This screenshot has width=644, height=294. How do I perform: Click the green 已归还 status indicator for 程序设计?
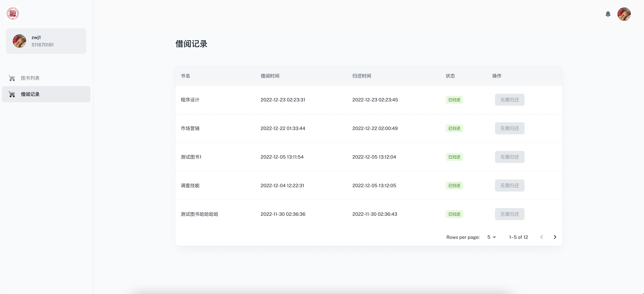(454, 100)
